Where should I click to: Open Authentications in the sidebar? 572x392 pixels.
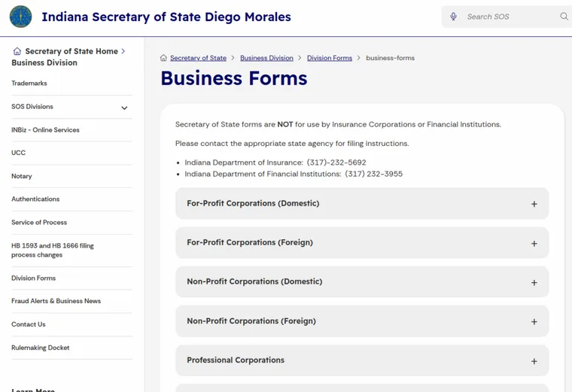35,199
